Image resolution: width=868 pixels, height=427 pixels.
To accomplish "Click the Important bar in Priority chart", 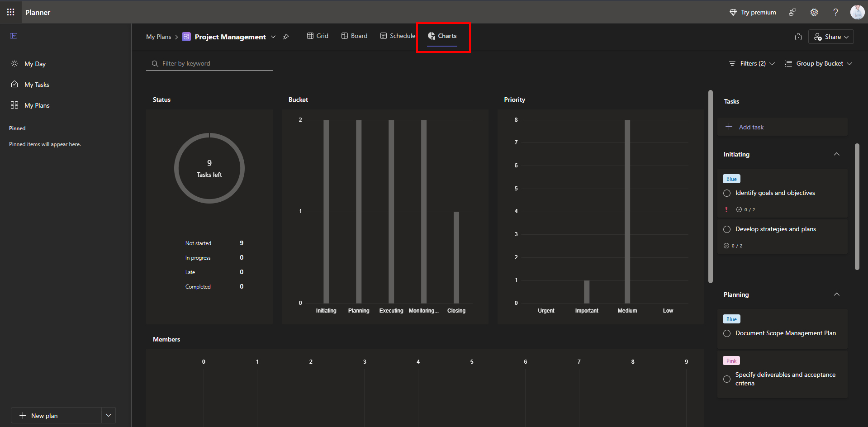I will pos(587,292).
